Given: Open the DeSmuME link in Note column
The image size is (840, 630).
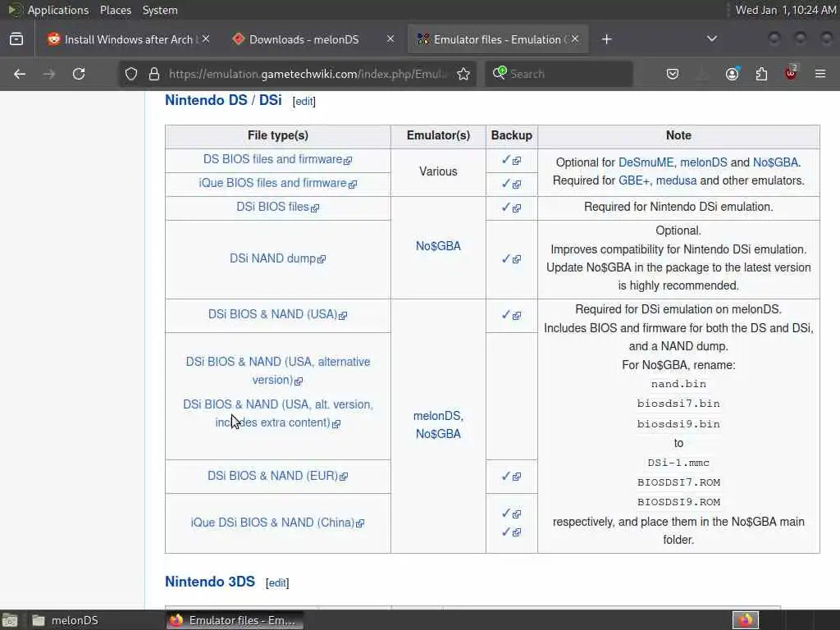Looking at the screenshot, I should [646, 162].
